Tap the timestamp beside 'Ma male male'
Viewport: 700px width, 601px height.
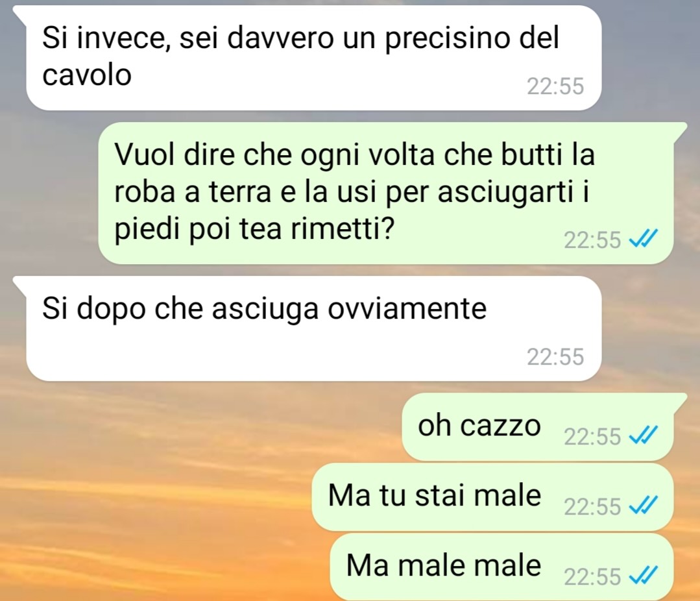click(592, 577)
